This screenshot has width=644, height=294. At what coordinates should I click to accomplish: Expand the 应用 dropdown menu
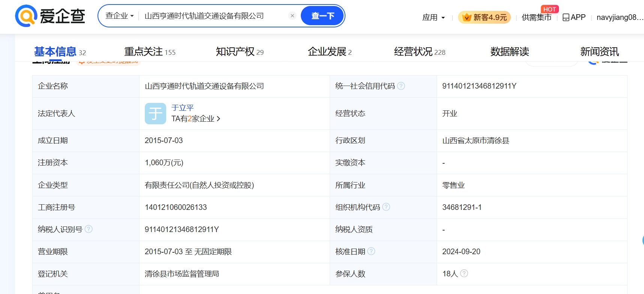click(434, 17)
